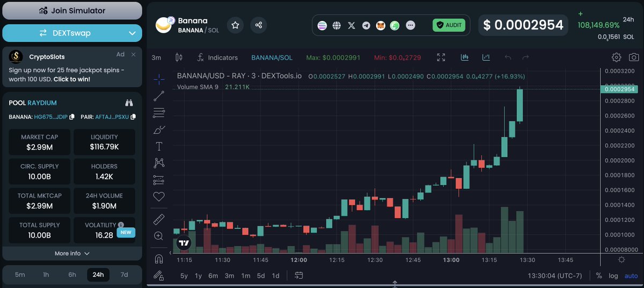Toggle auto scale on price axis
Screen dimensions: 644x288
pyautogui.click(x=631, y=276)
